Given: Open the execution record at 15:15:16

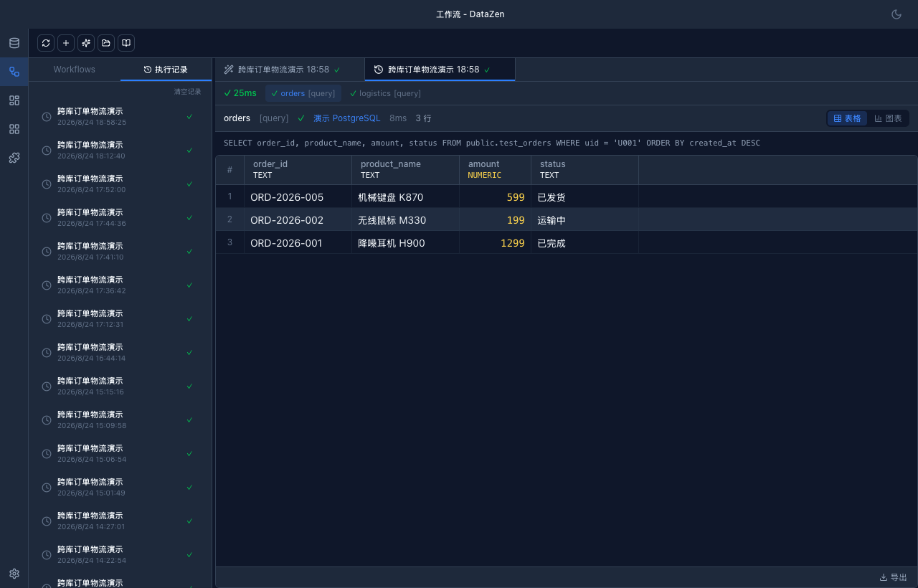Looking at the screenshot, I should click(x=120, y=386).
